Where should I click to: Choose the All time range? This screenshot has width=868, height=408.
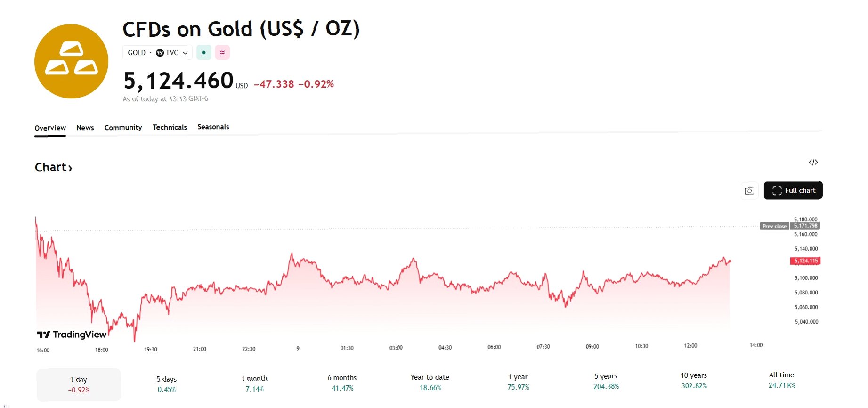click(x=782, y=380)
